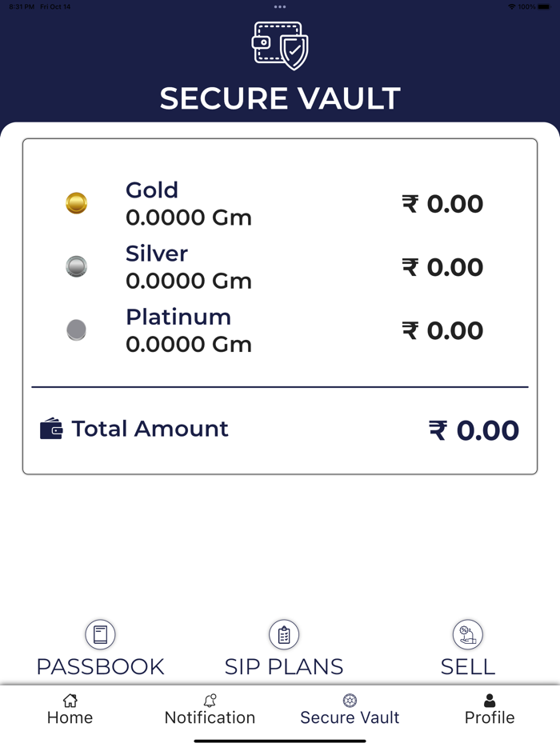The width and height of the screenshot is (560, 747).
Task: Click the gold coin icon
Action: click(76, 203)
